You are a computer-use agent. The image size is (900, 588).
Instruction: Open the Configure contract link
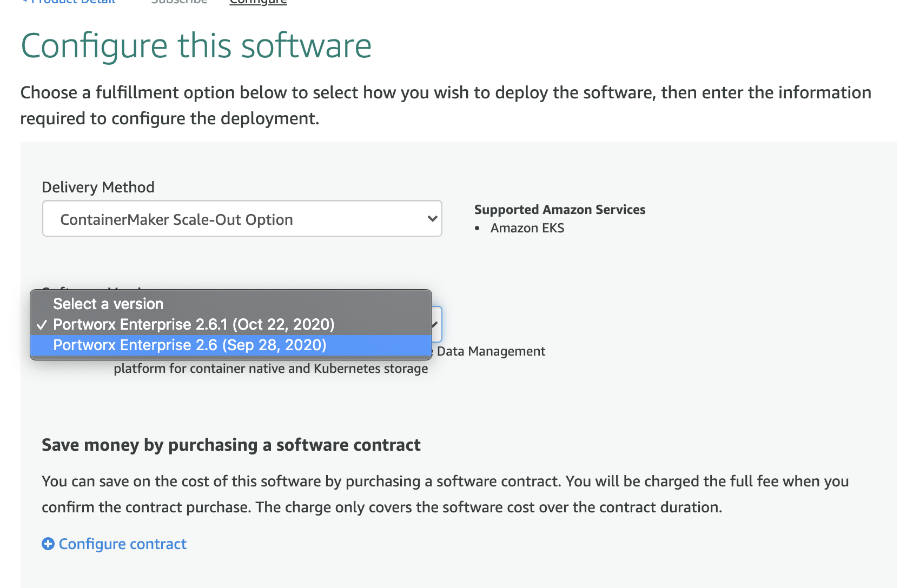tap(122, 544)
